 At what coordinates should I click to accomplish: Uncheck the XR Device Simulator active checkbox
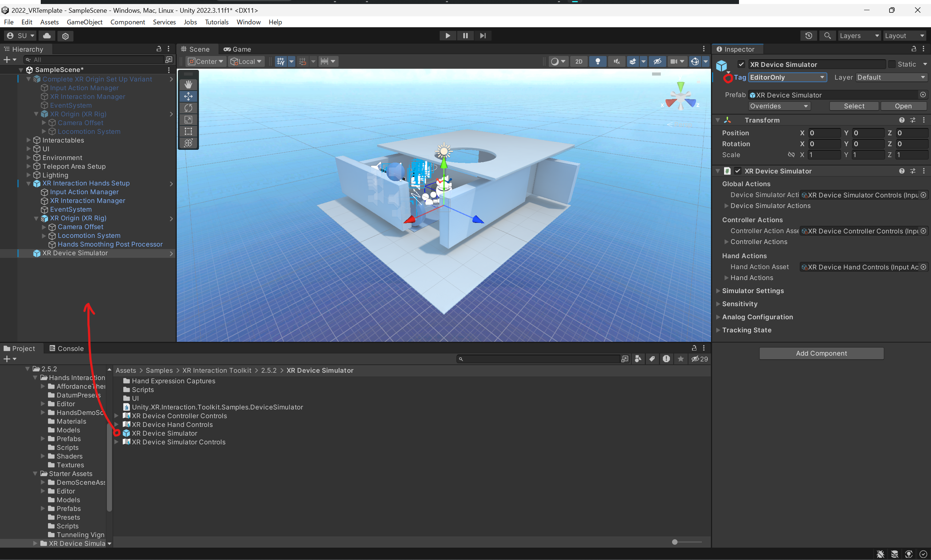tap(741, 64)
